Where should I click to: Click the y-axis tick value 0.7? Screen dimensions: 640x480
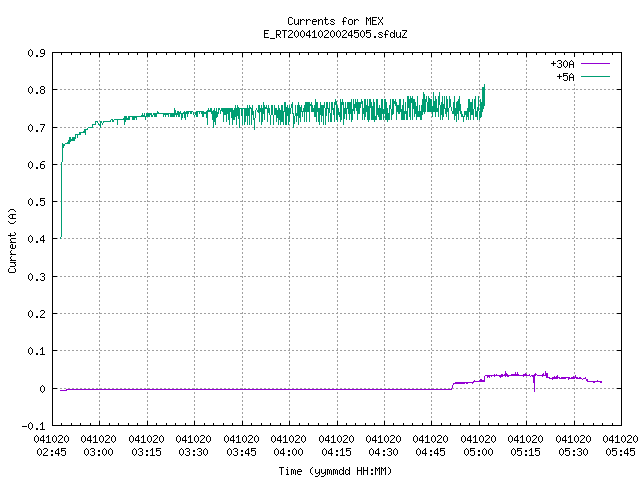point(37,128)
